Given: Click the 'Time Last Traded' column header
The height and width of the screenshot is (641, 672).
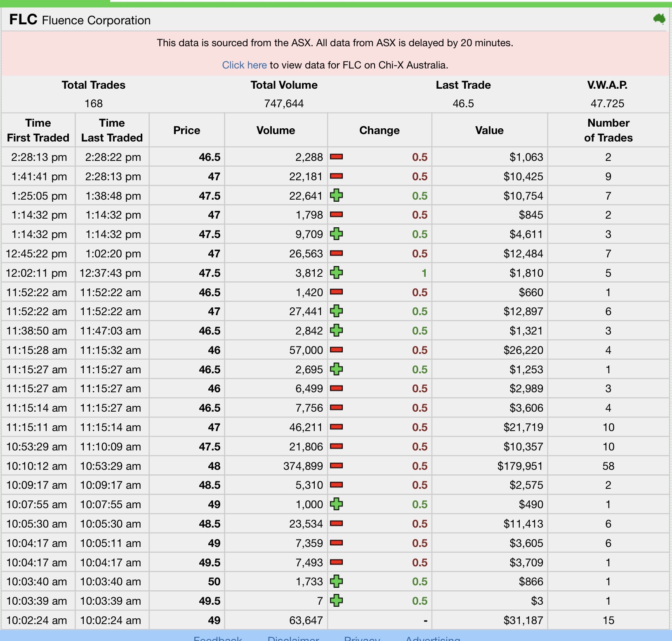Looking at the screenshot, I should [112, 130].
